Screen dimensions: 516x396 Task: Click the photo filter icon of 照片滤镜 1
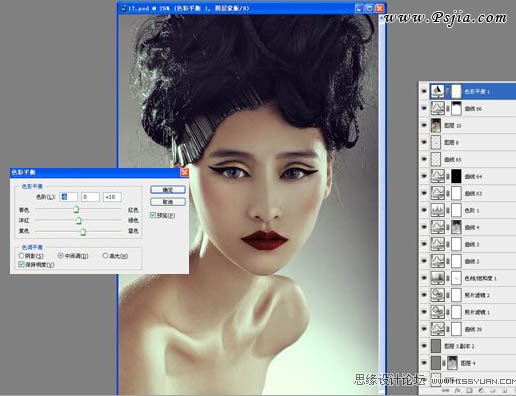coord(437,312)
